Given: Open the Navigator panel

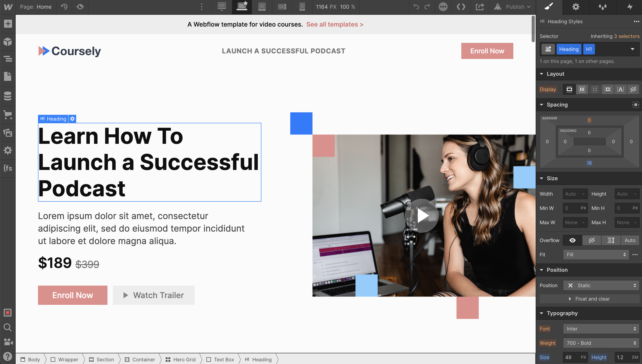Looking at the screenshot, I should coord(8,59).
